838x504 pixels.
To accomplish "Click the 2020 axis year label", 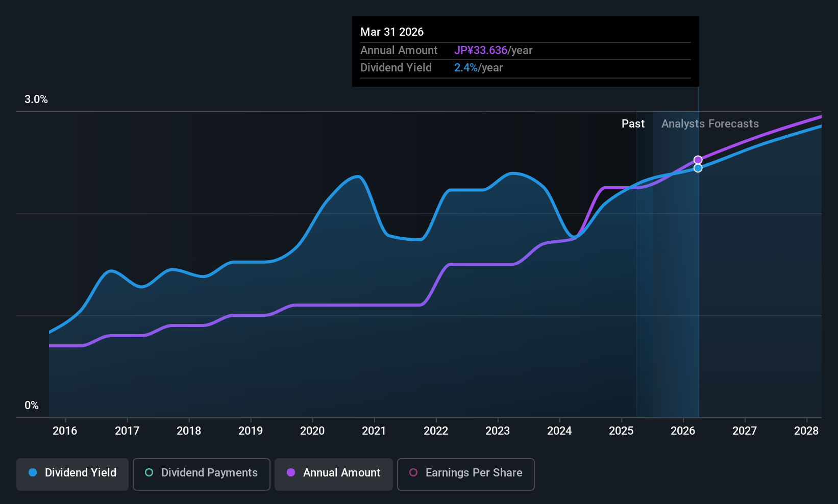I will point(312,431).
